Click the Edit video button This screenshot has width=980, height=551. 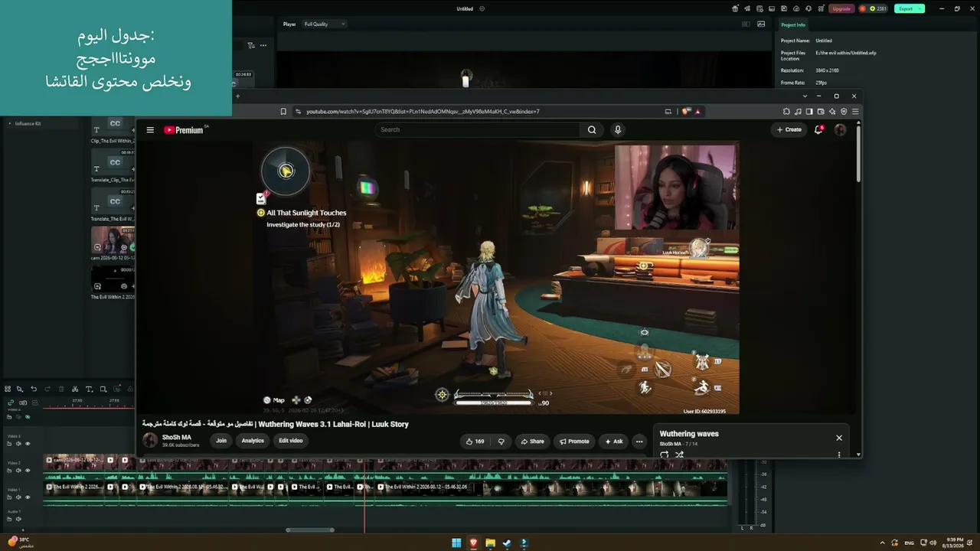point(291,441)
